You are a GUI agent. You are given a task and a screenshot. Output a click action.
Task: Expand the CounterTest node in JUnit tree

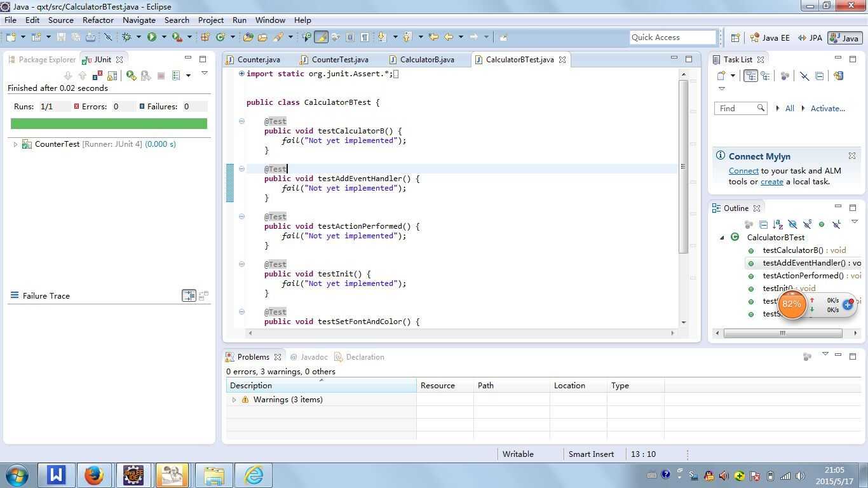click(x=15, y=144)
